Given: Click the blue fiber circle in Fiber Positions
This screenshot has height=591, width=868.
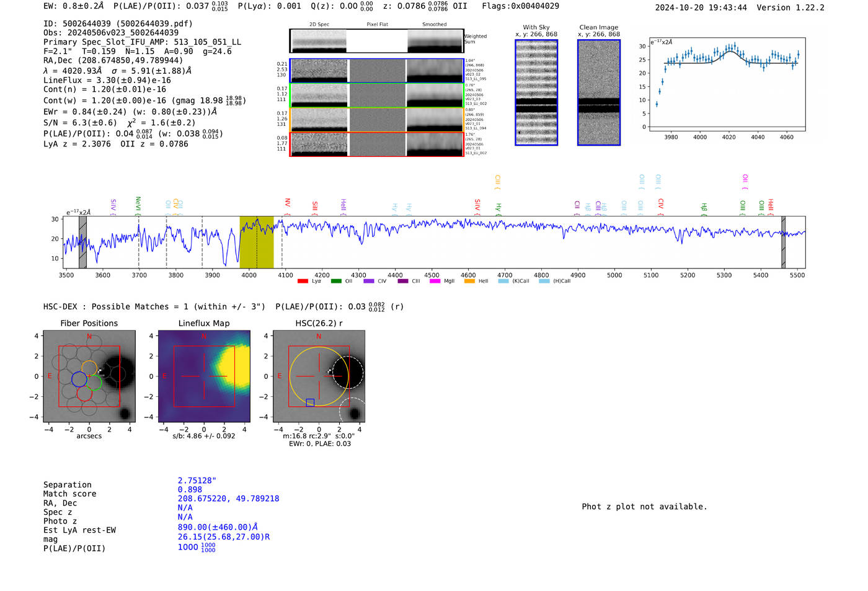Looking at the screenshot, I should 79,379.
